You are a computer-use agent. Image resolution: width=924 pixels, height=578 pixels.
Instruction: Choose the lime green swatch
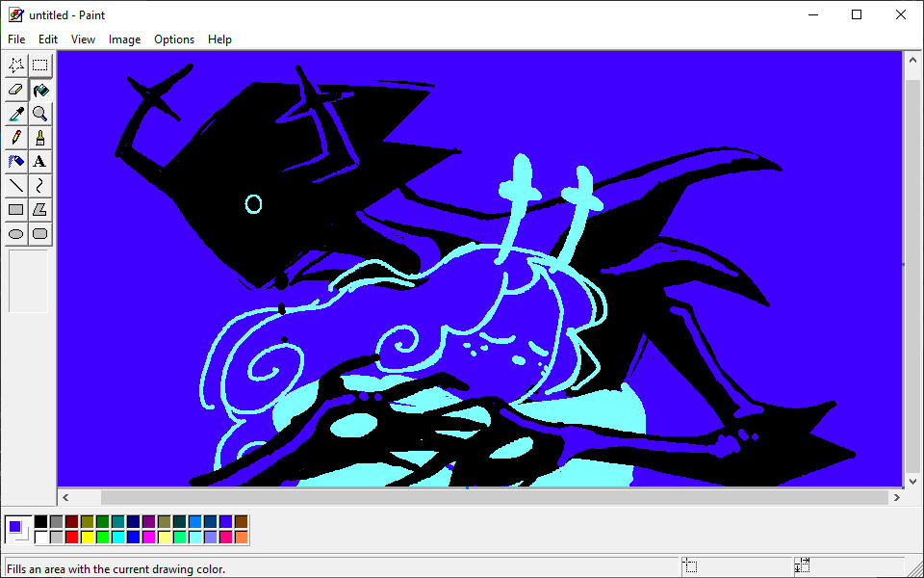[103, 537]
